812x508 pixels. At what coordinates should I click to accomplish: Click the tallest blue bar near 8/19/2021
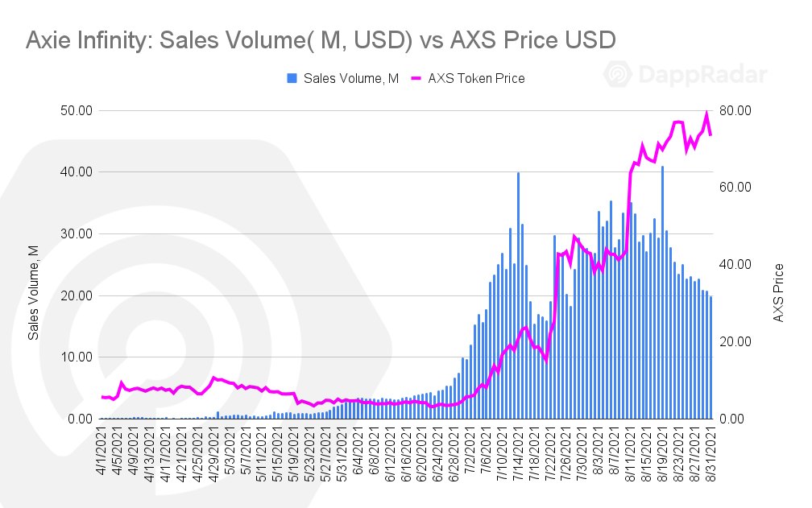click(x=662, y=292)
